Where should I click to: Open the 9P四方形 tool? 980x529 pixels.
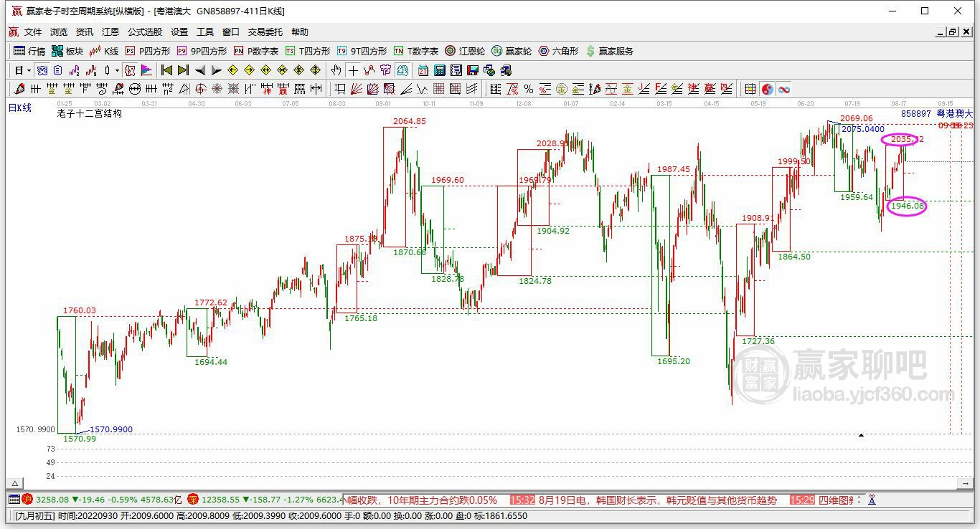coord(202,51)
